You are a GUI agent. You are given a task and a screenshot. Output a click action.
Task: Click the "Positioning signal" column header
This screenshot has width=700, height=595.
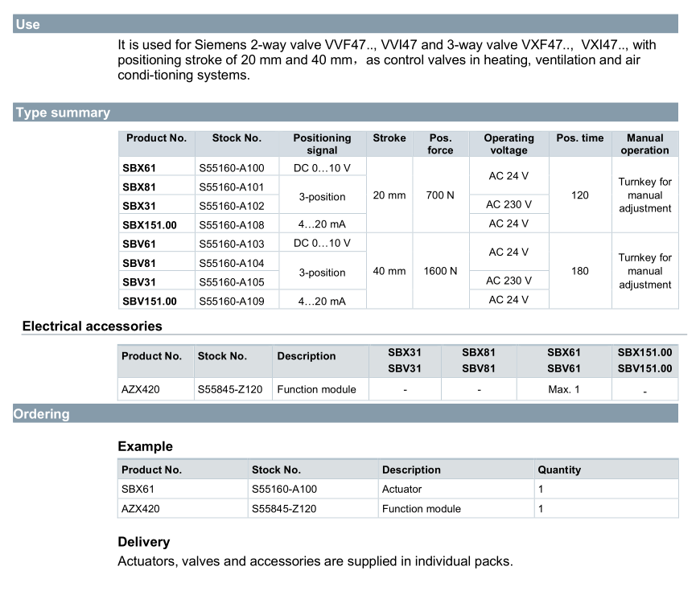(323, 144)
